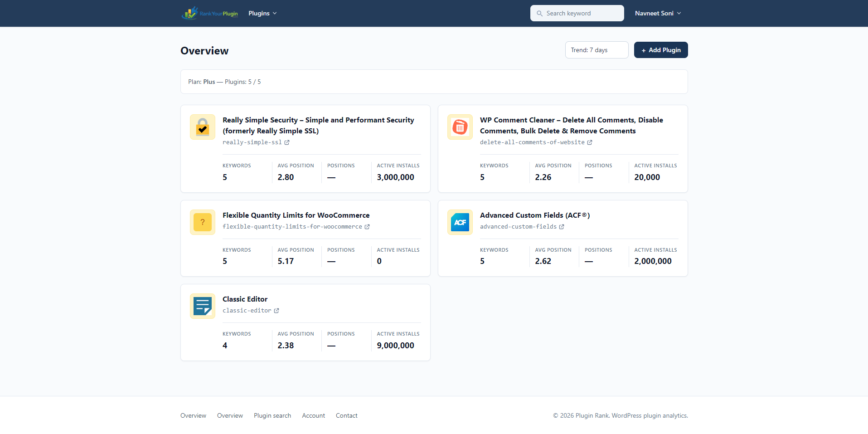The width and height of the screenshot is (868, 434).
Task: Expand the Navneet Soni account menu
Action: click(658, 13)
